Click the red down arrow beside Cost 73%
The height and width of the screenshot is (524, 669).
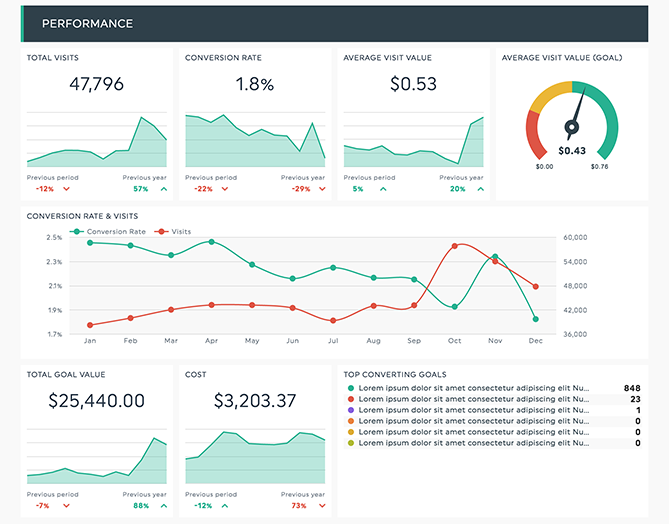[321, 506]
